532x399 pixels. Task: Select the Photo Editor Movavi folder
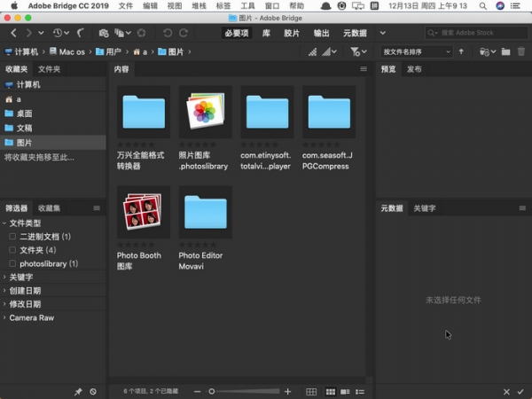pos(206,212)
